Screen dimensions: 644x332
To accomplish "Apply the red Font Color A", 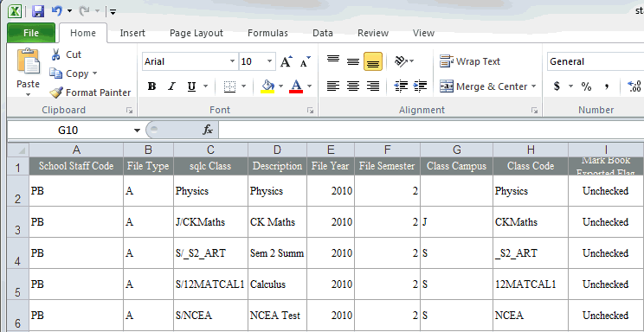I will coord(296,86).
